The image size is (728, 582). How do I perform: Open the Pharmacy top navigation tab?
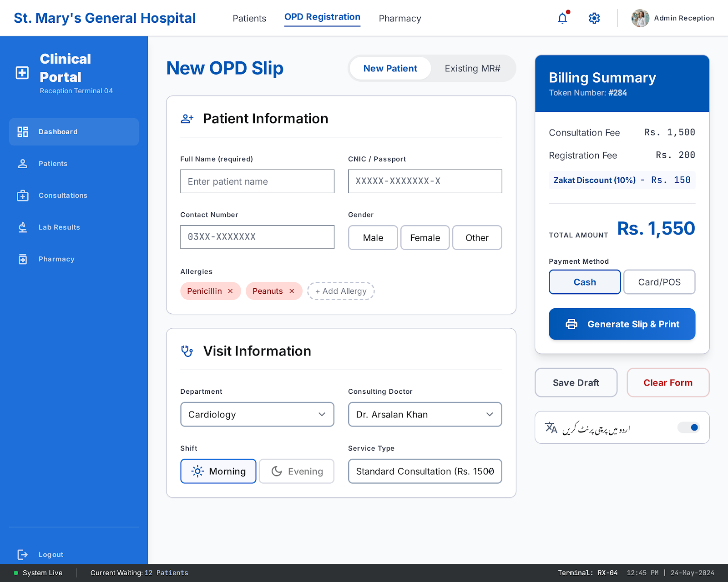(x=400, y=19)
